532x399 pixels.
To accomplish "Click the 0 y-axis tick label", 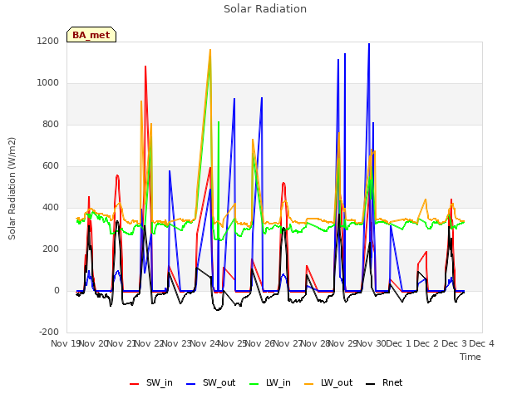I will pyautogui.click(x=57, y=290).
